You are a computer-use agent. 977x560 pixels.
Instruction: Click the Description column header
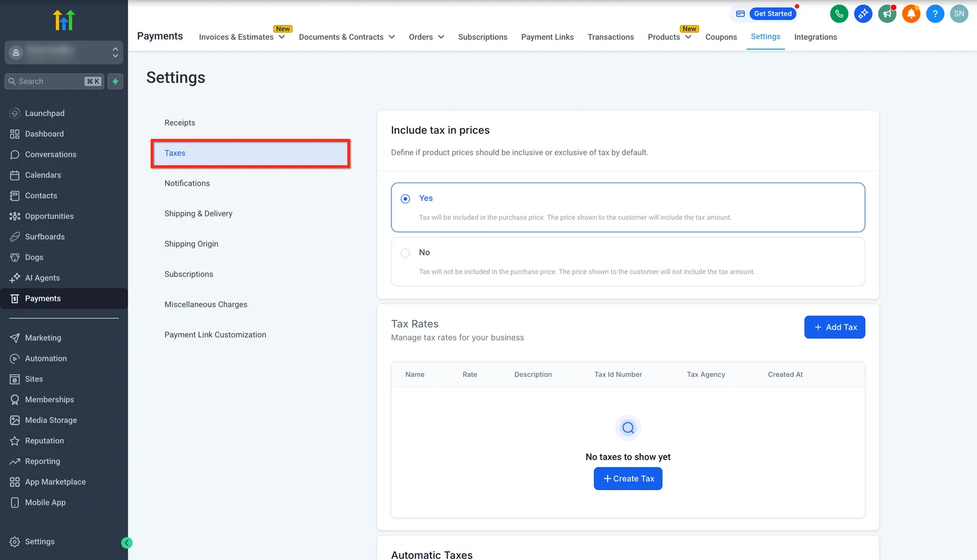click(532, 375)
